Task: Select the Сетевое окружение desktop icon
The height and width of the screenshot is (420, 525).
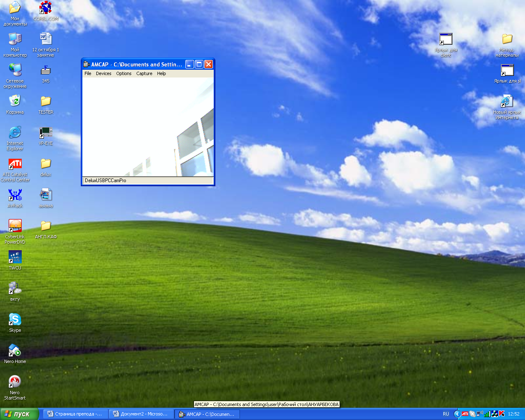Action: point(15,76)
